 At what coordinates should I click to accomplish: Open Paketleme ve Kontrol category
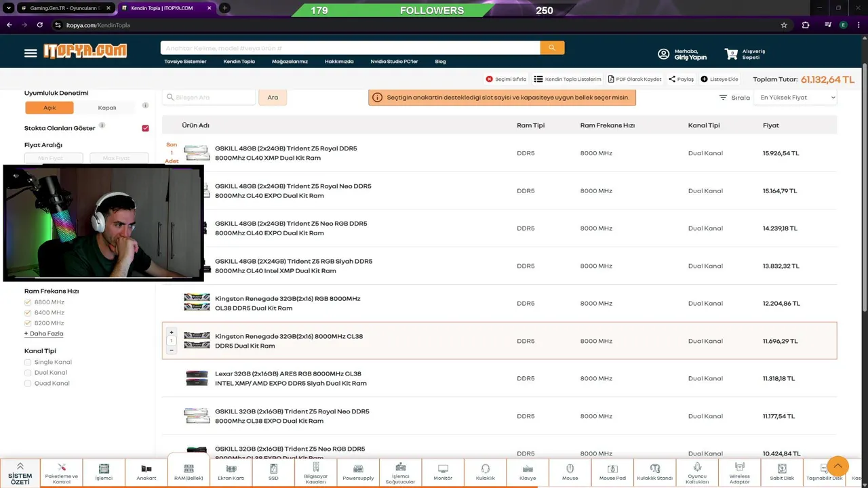click(x=62, y=472)
